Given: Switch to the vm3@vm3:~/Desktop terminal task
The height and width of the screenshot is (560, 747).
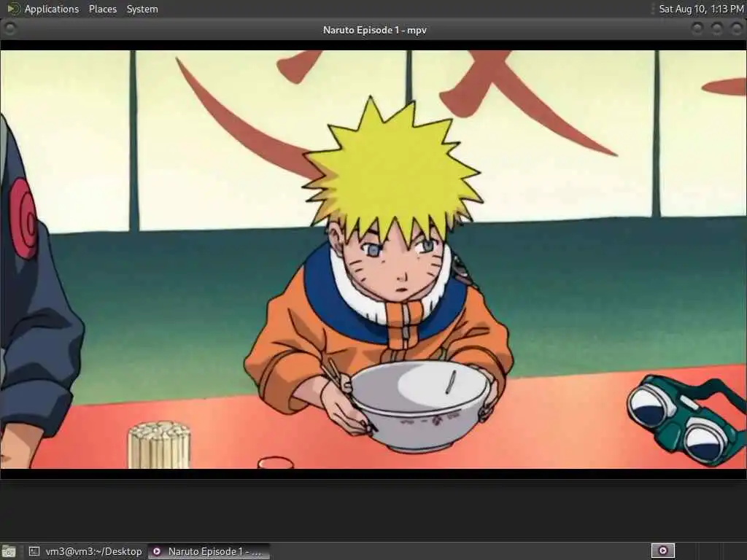Looking at the screenshot, I should pos(85,551).
